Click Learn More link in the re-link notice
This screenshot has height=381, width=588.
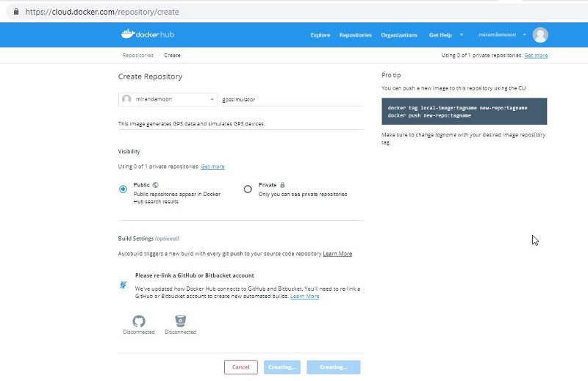tap(304, 296)
